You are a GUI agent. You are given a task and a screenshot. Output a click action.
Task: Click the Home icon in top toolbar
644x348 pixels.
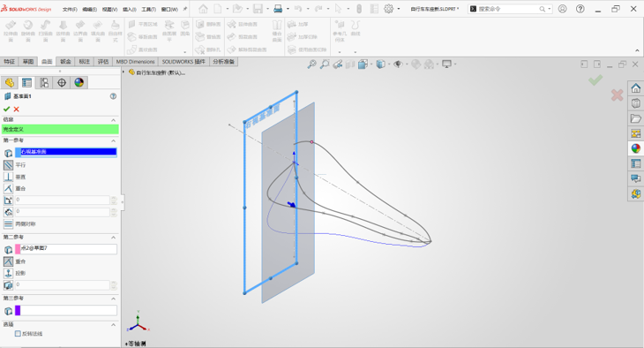(x=203, y=9)
